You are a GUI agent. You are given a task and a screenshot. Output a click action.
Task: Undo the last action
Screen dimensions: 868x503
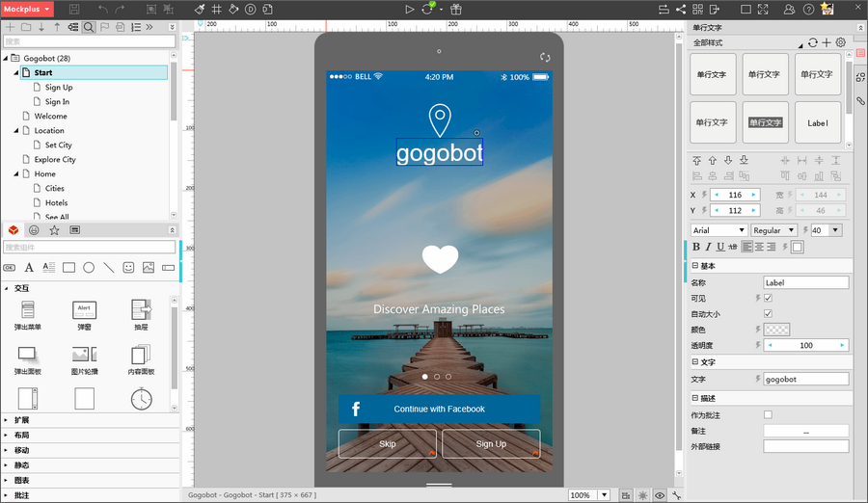pyautogui.click(x=103, y=9)
